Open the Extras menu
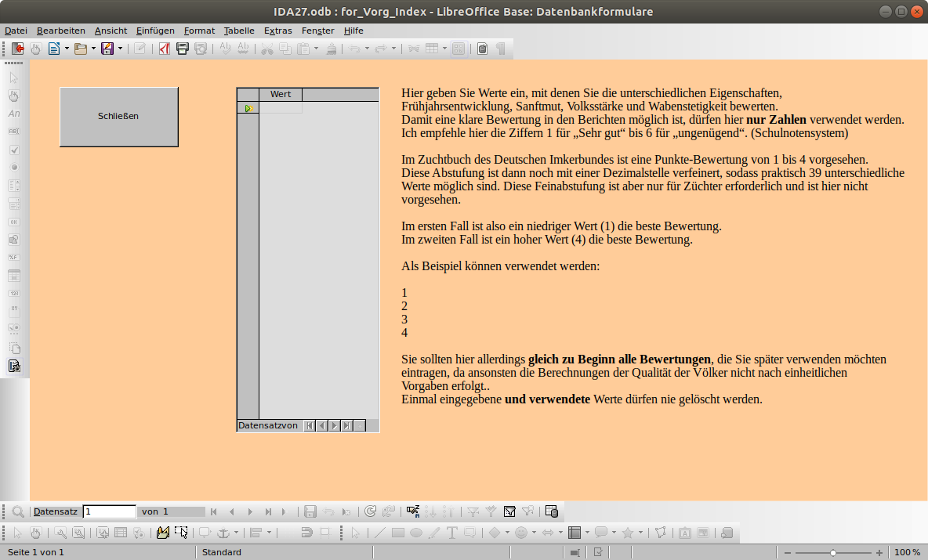The width and height of the screenshot is (928, 560). (277, 31)
